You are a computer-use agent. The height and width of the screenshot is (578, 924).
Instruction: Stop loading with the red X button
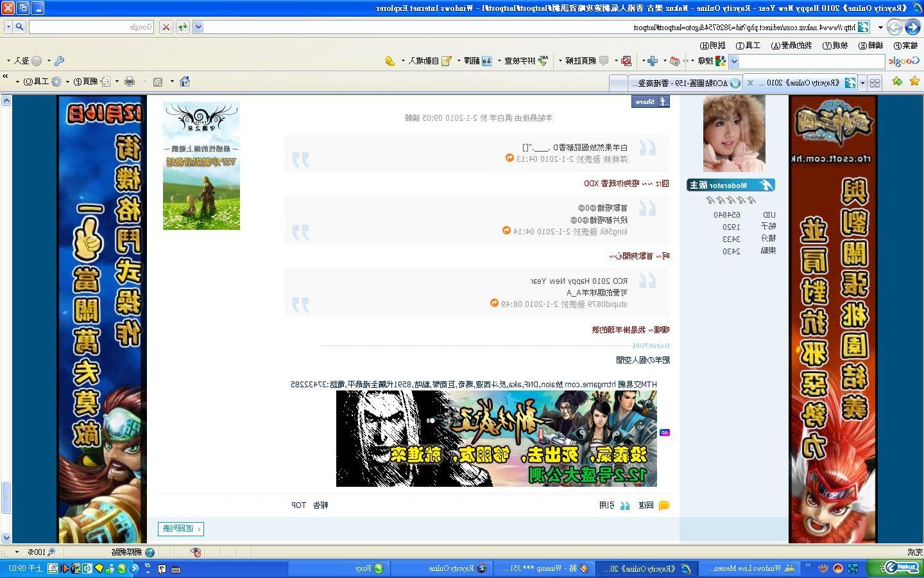tap(166, 27)
